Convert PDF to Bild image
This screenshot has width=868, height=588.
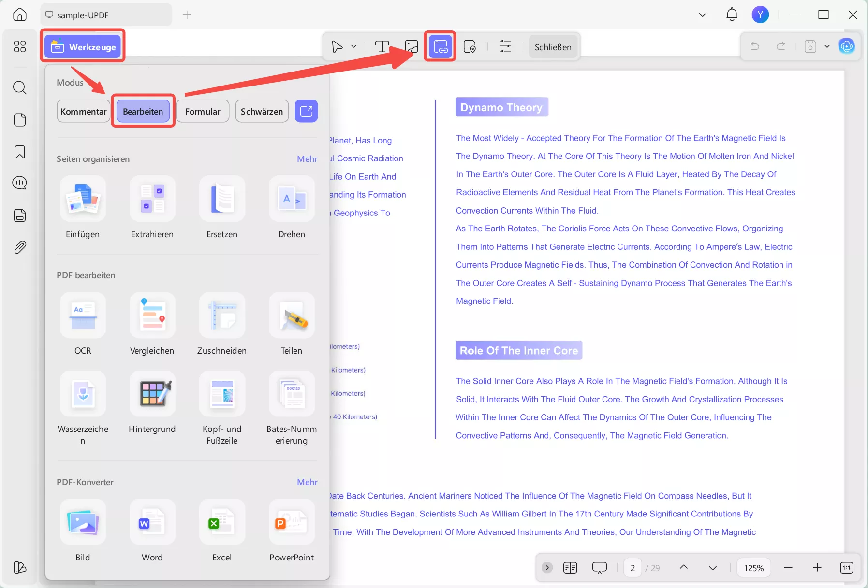coord(83,522)
